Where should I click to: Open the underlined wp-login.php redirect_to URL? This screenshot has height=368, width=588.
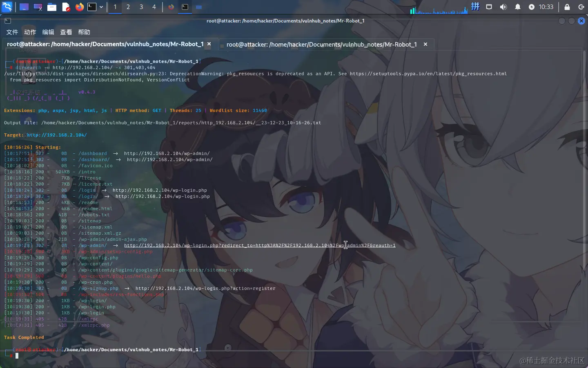[x=260, y=245]
